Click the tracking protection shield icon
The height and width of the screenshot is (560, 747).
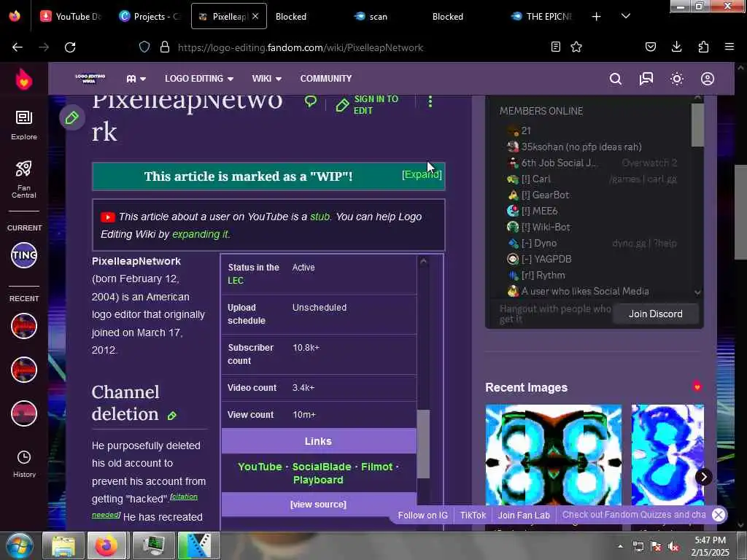(144, 47)
